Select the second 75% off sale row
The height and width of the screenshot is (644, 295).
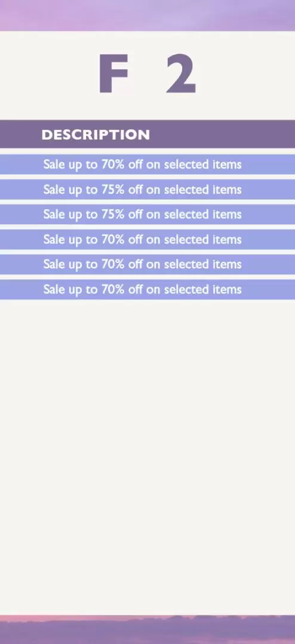[x=147, y=215]
